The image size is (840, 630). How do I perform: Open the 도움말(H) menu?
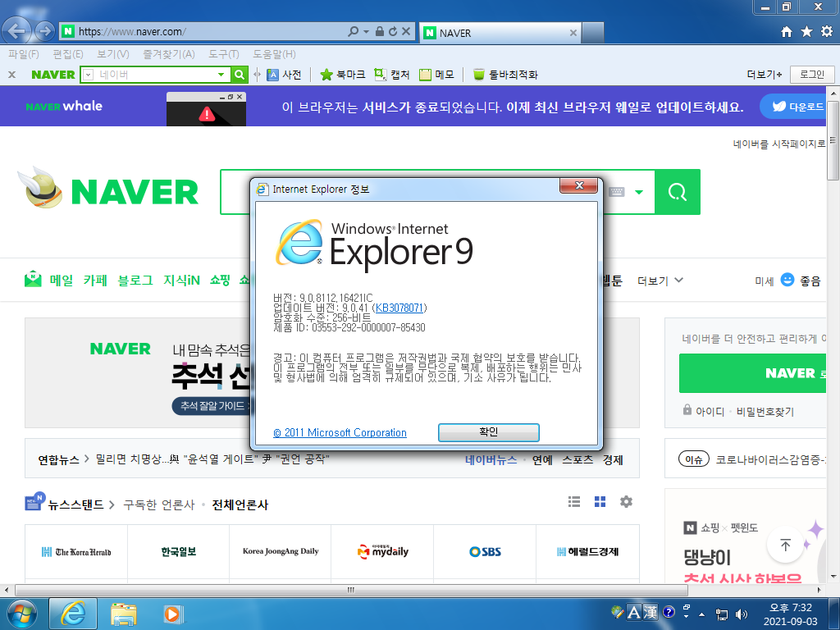(x=274, y=54)
